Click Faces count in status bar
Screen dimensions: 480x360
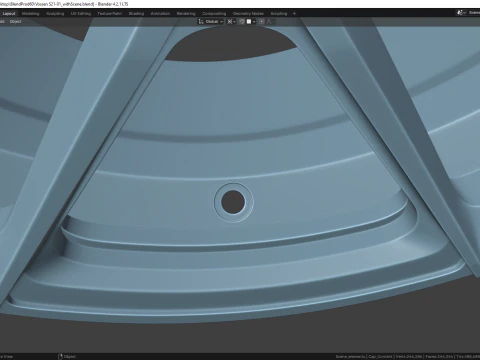[x=439, y=357]
